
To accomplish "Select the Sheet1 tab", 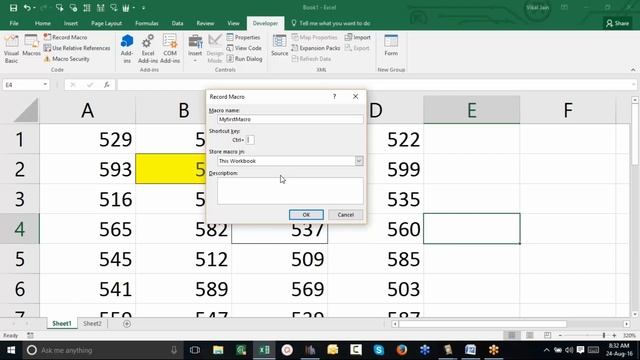I will pyautogui.click(x=62, y=323).
